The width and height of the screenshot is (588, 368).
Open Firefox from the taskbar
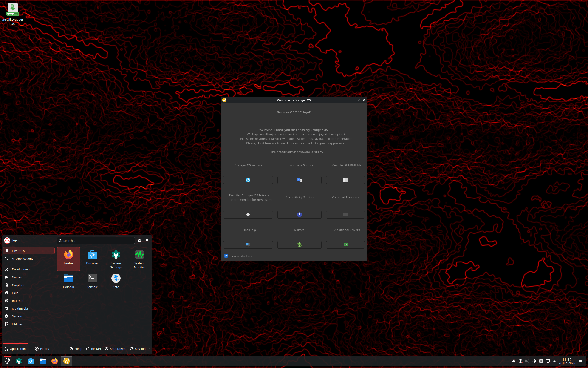[55, 361]
